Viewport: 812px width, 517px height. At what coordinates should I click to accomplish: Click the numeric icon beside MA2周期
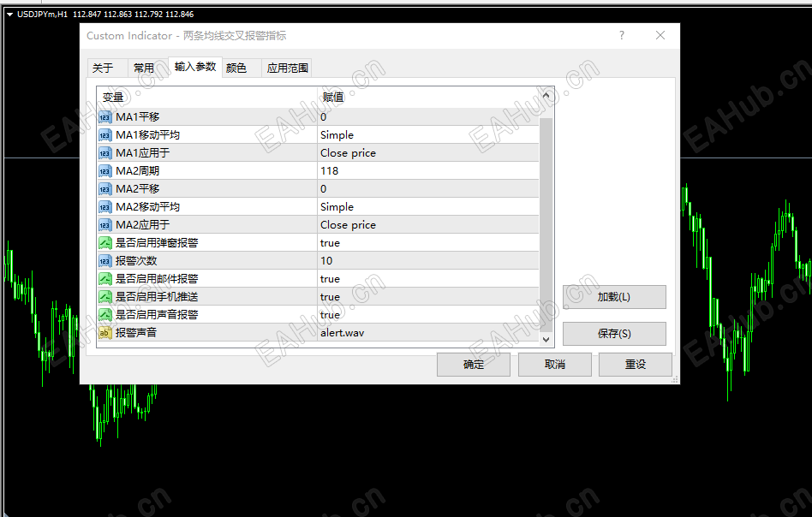click(104, 170)
